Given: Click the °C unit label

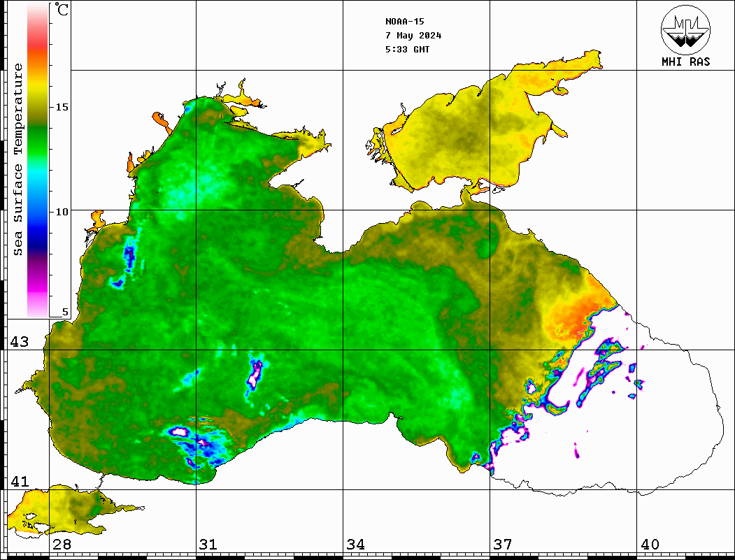Looking at the screenshot, I should point(62,9).
